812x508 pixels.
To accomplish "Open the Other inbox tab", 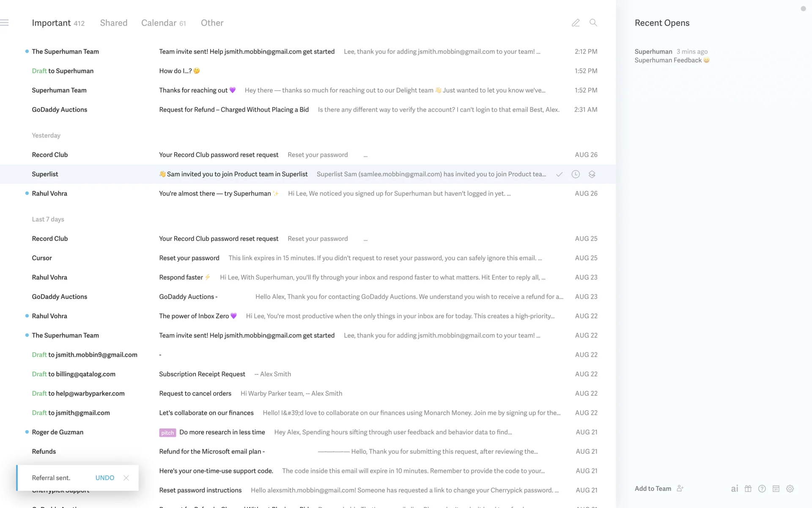I will (x=212, y=23).
